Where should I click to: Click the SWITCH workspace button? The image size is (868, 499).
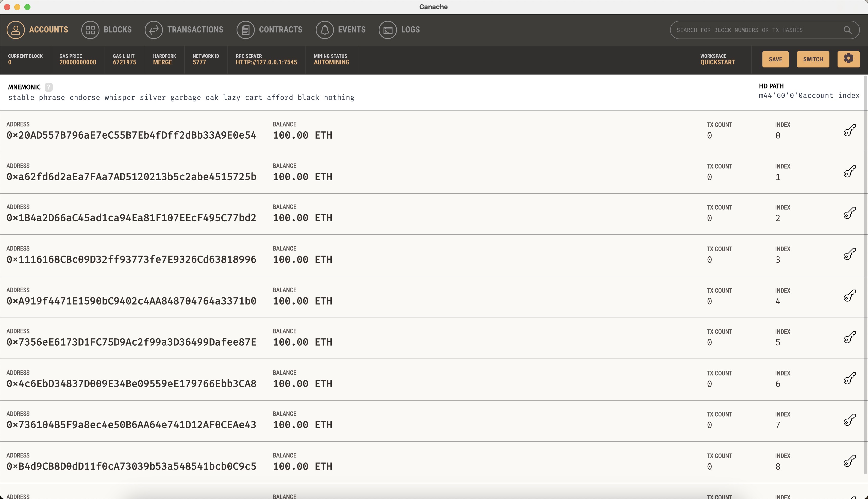(813, 59)
